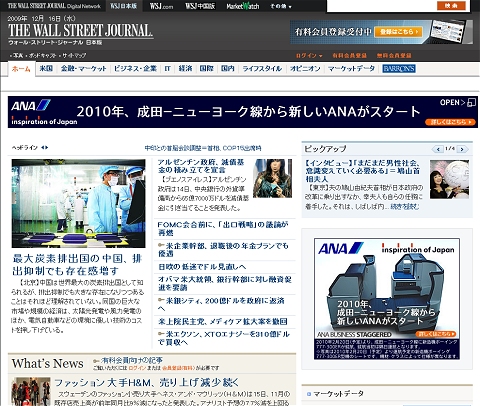This screenshot has height=406, width=480.
Task: Open the ポッドキャスト link
Action: pos(42,55)
